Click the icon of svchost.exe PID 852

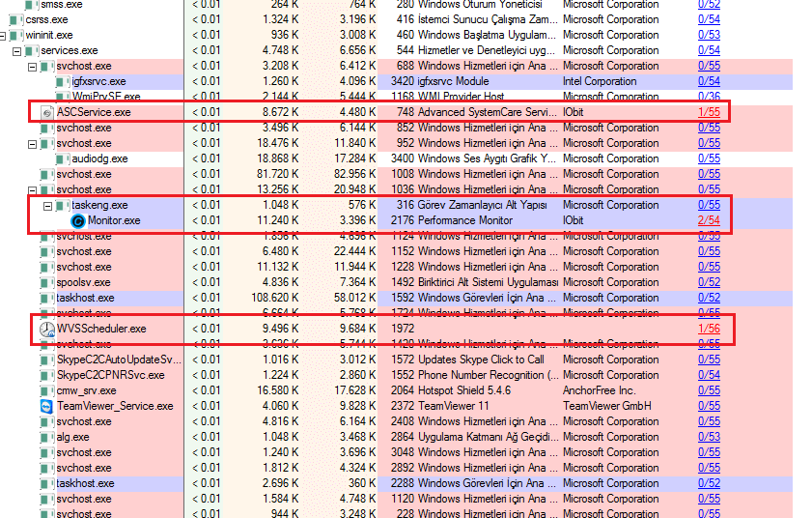(47, 129)
